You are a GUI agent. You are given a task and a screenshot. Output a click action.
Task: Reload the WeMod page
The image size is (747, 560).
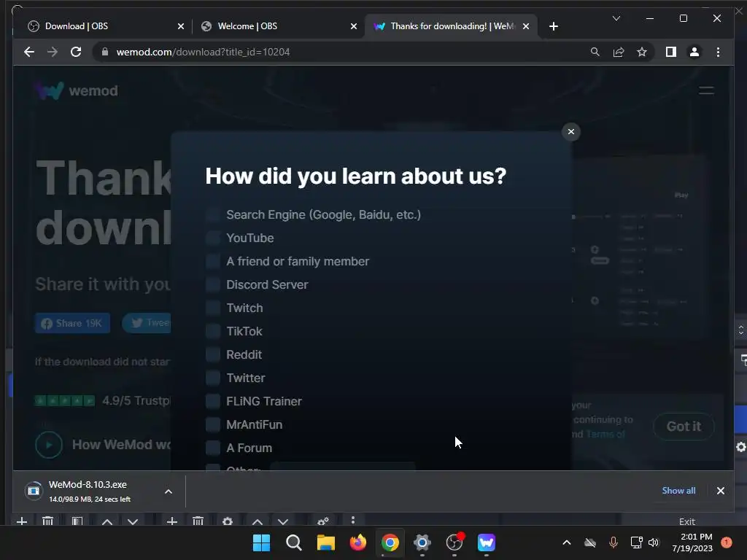coord(76,52)
